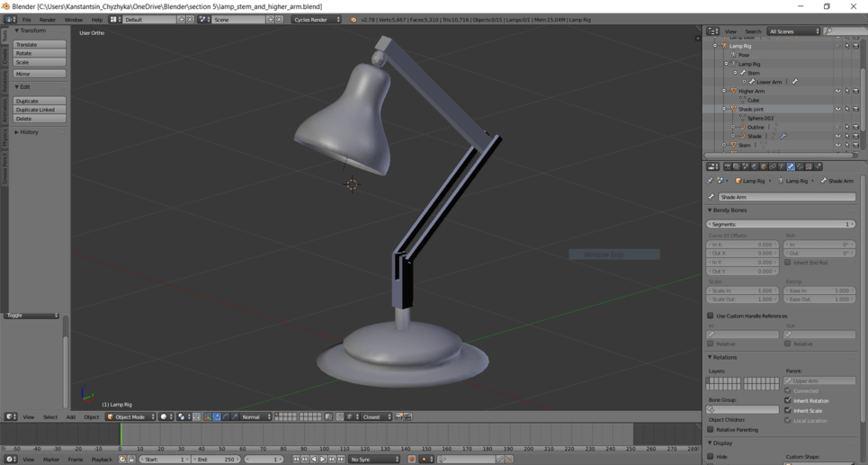The height and width of the screenshot is (465, 868).
Task: Open the No Sync playback dropdown
Action: pos(374,459)
